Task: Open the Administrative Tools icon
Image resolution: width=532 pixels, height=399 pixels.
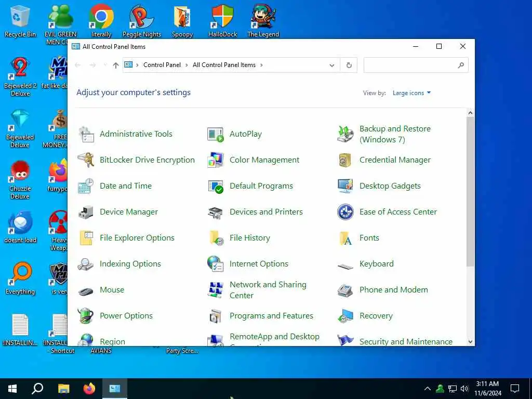Action: click(x=86, y=134)
